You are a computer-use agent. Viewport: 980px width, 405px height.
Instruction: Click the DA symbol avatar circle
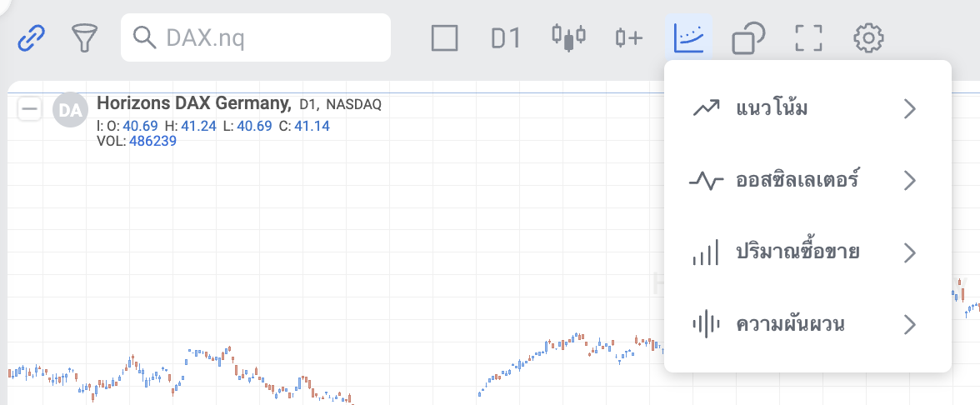point(70,110)
